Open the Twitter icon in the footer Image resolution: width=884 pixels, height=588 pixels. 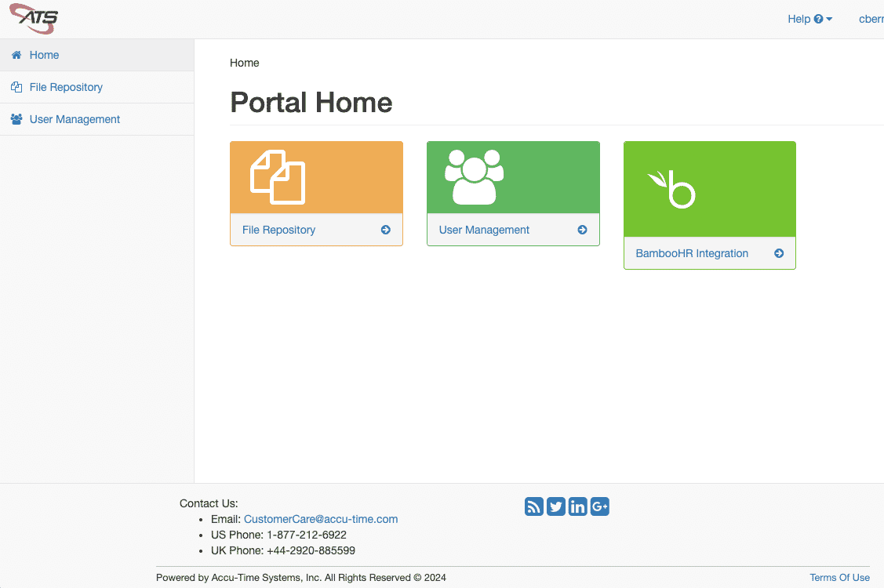click(556, 506)
